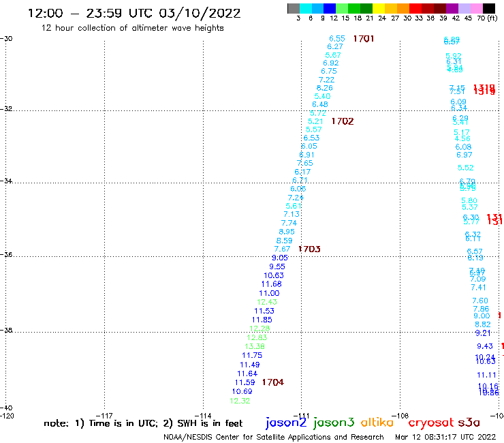Click the wave height value 11.85
Screen dimensions: 504x443
point(262,320)
